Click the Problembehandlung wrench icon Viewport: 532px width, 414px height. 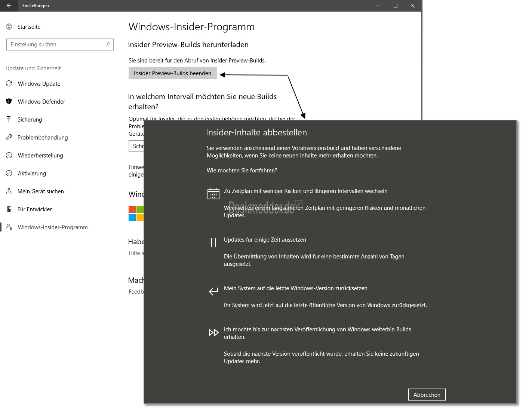[9, 137]
